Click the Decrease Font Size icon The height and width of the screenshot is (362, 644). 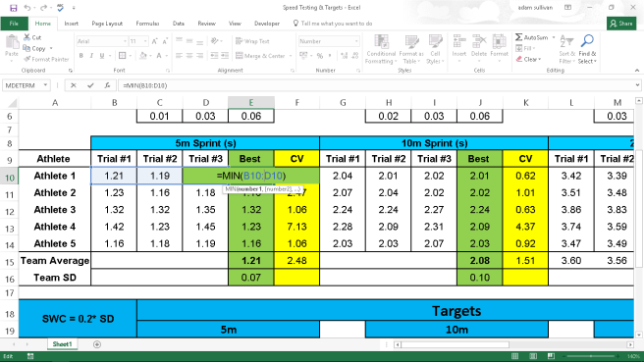[x=165, y=41]
